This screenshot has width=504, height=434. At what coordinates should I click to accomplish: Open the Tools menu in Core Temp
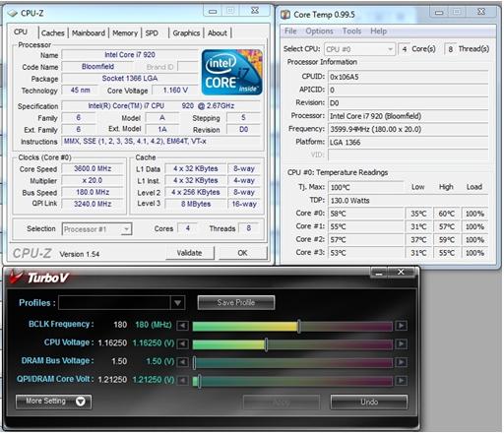pos(351,31)
